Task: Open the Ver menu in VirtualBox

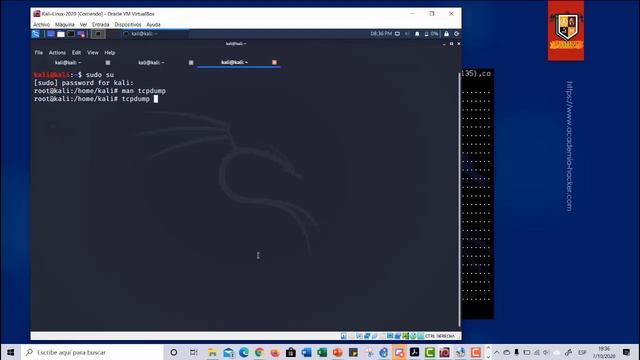Action: point(83,24)
